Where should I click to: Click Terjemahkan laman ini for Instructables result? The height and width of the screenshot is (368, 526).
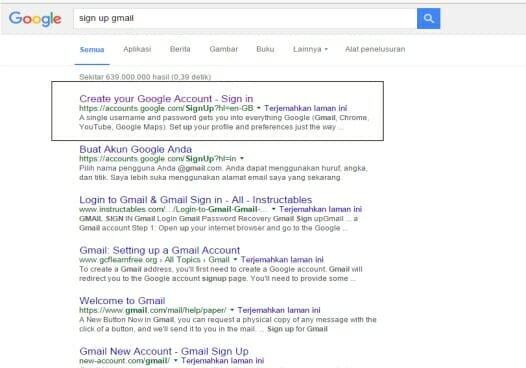pyautogui.click(x=320, y=209)
